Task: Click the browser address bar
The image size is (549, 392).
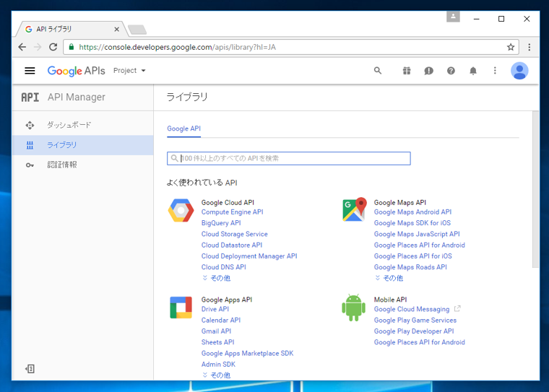Action: pyautogui.click(x=290, y=47)
